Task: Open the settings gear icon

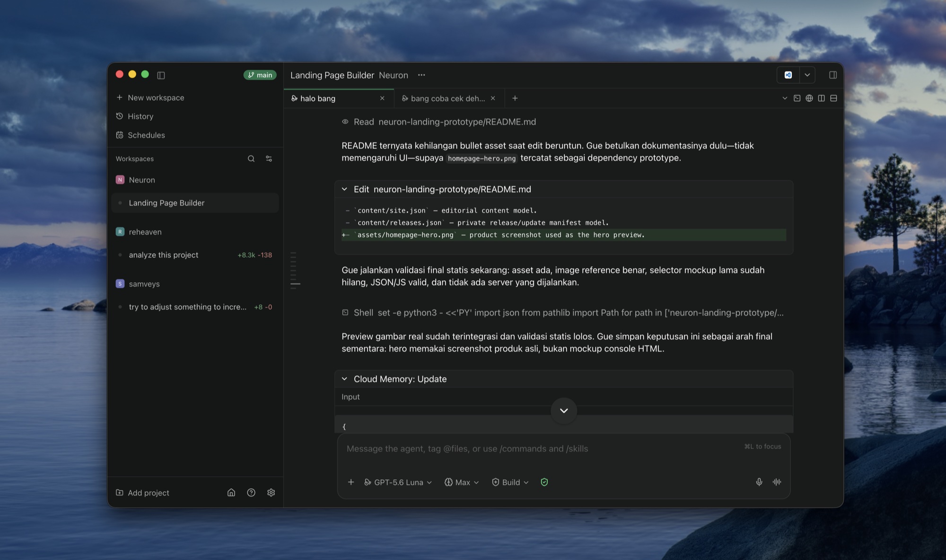Action: point(271,493)
